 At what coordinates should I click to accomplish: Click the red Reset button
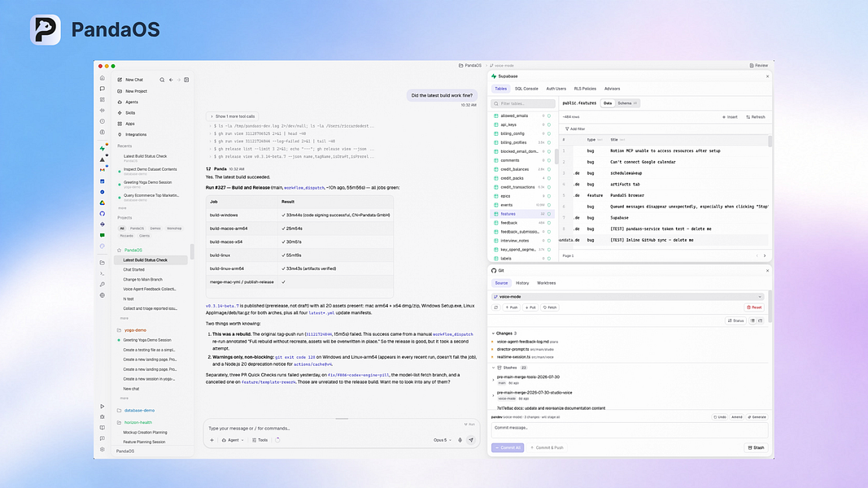[754, 307]
